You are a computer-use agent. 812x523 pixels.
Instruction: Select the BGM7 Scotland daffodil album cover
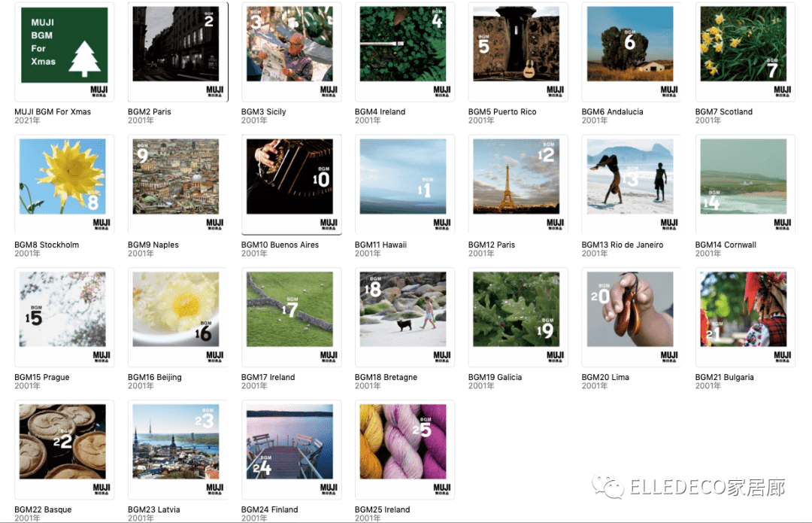tap(744, 52)
